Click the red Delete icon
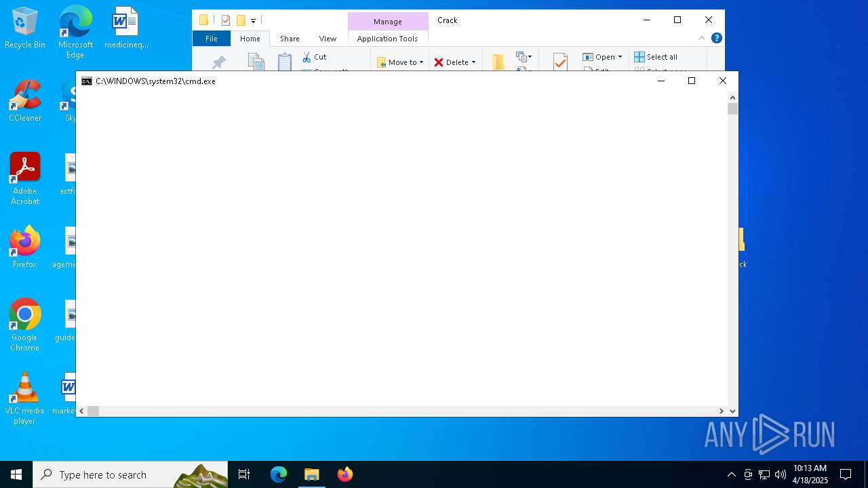The width and height of the screenshot is (868, 488). 439,62
